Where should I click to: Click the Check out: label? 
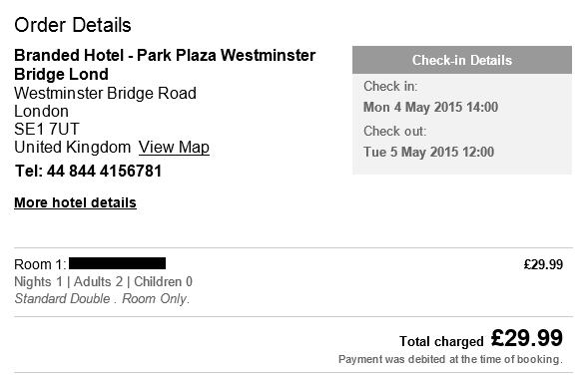(x=395, y=132)
